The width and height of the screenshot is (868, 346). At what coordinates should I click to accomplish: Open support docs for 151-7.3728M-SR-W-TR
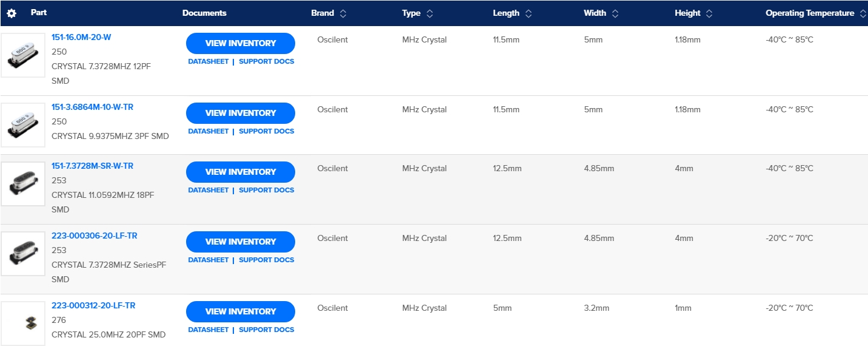(x=266, y=190)
